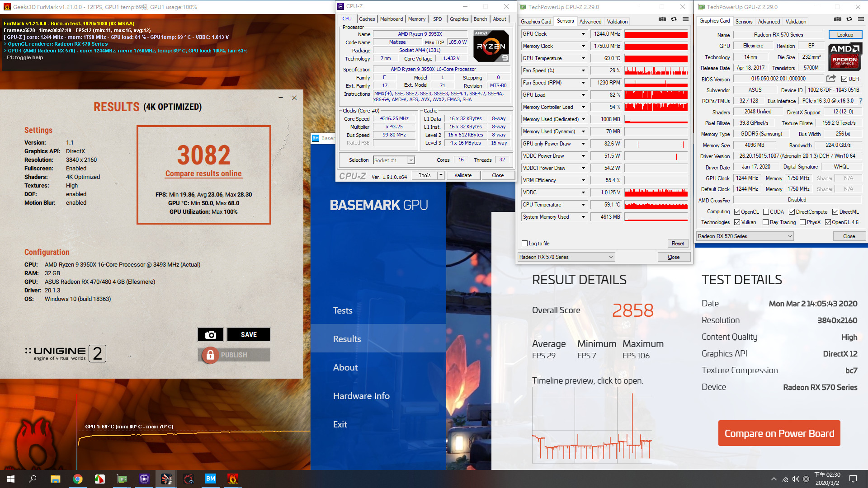Open Windows taskbar search
The height and width of the screenshot is (488, 868).
pyautogui.click(x=33, y=479)
